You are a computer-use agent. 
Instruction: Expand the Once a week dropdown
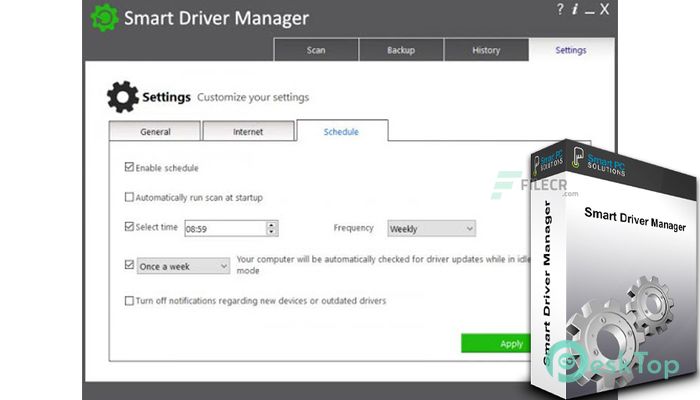click(183, 266)
